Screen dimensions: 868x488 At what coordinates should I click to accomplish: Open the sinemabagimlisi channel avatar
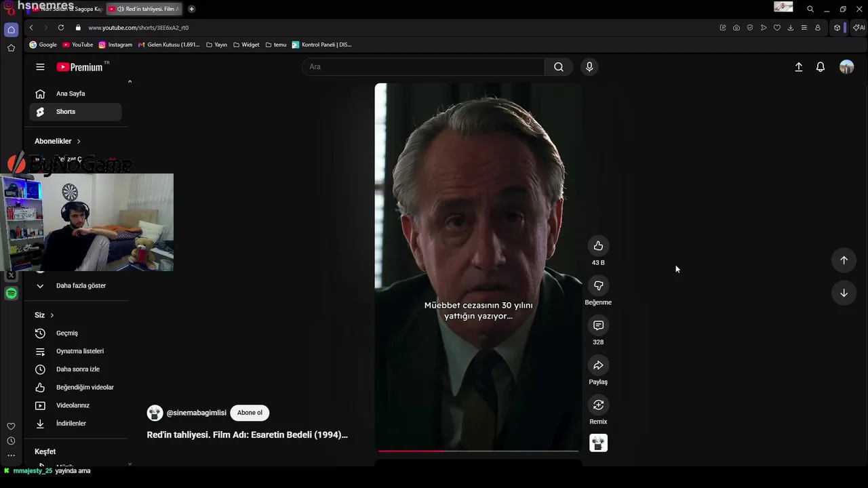click(x=155, y=413)
